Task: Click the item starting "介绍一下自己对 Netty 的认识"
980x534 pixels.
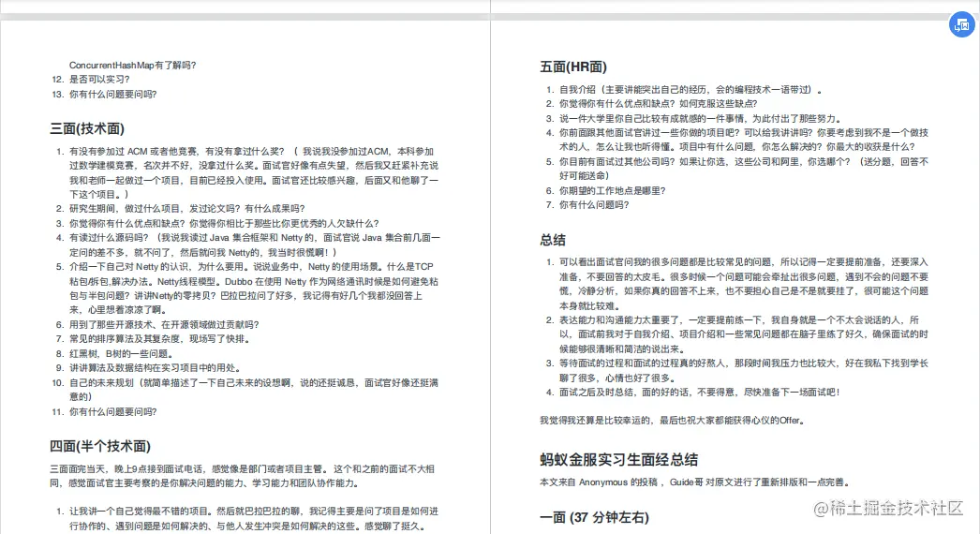Action: point(254,289)
